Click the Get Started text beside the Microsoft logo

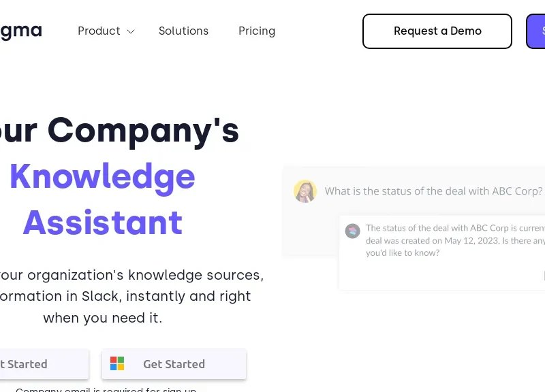pos(174,364)
